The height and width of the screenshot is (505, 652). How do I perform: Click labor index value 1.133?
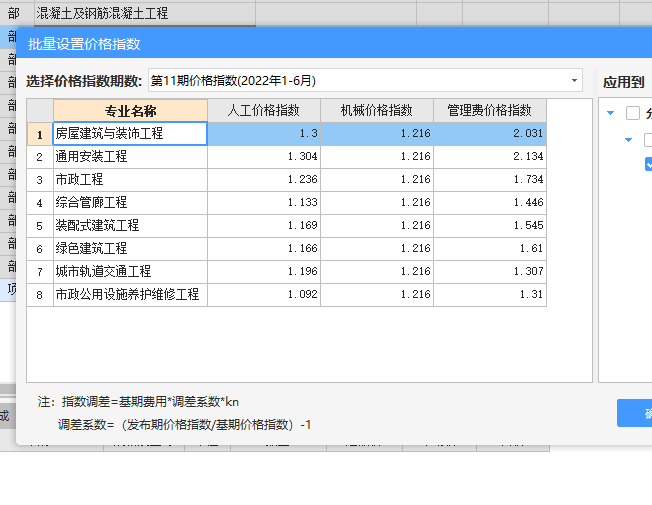click(x=264, y=203)
